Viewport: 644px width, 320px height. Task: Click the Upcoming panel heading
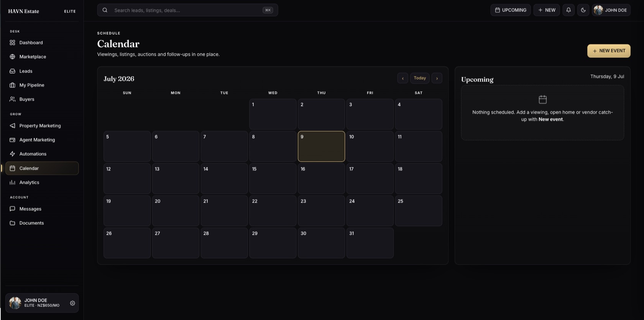pyautogui.click(x=477, y=79)
